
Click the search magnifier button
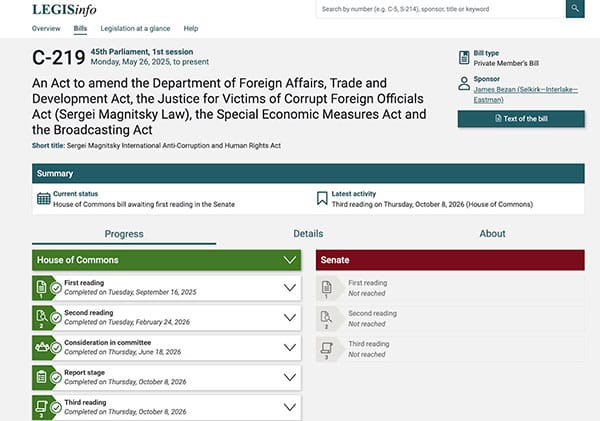[x=575, y=8]
